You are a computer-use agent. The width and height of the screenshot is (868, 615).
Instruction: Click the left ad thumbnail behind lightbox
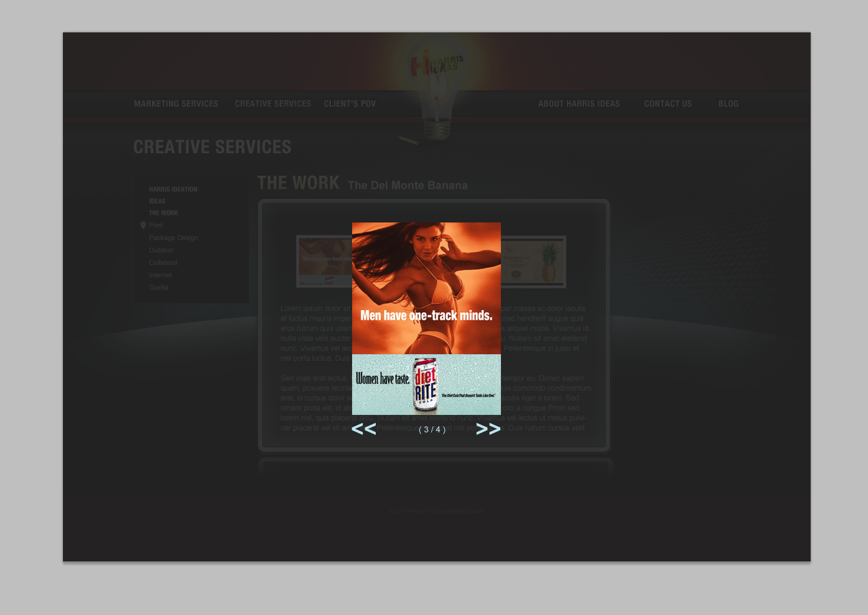point(324,262)
